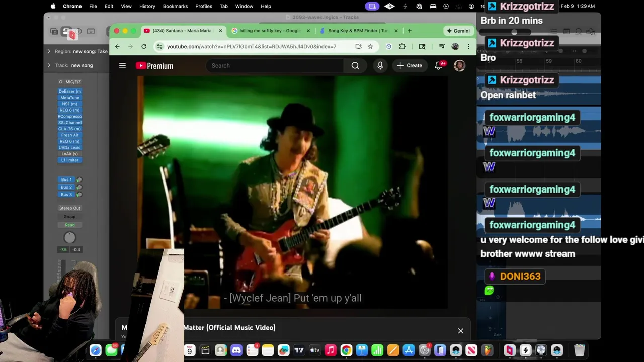Open Freeform from the Dock
The height and width of the screenshot is (362, 644).
tap(284, 350)
